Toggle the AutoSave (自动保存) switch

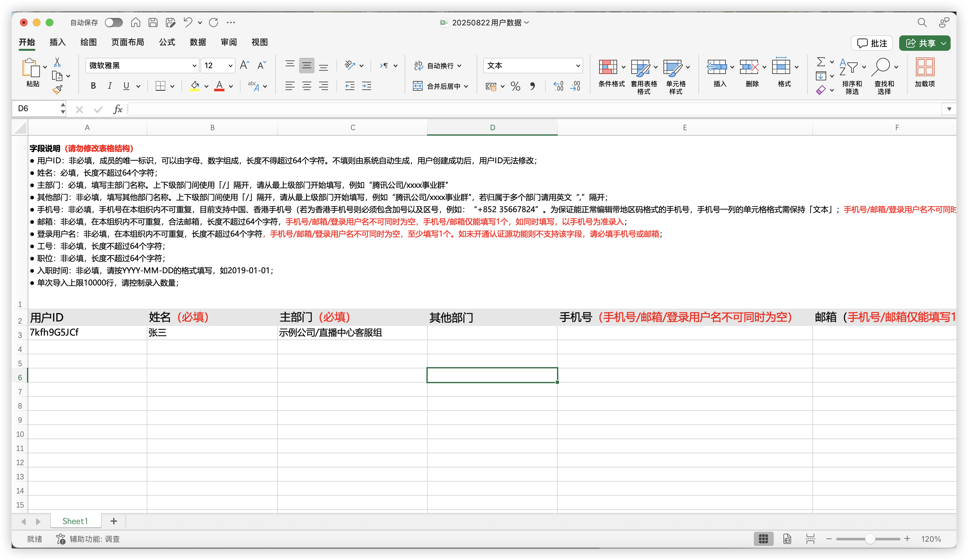pyautogui.click(x=114, y=22)
